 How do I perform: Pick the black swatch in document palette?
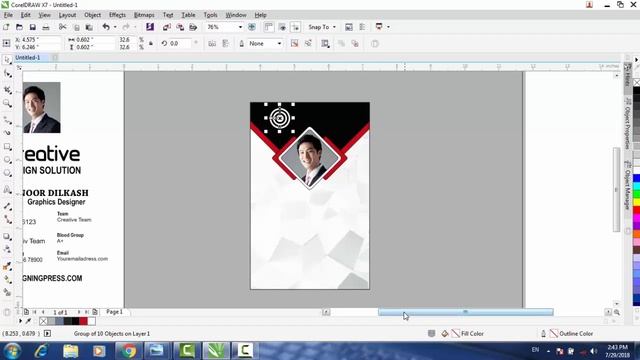pyautogui.click(x=76, y=321)
